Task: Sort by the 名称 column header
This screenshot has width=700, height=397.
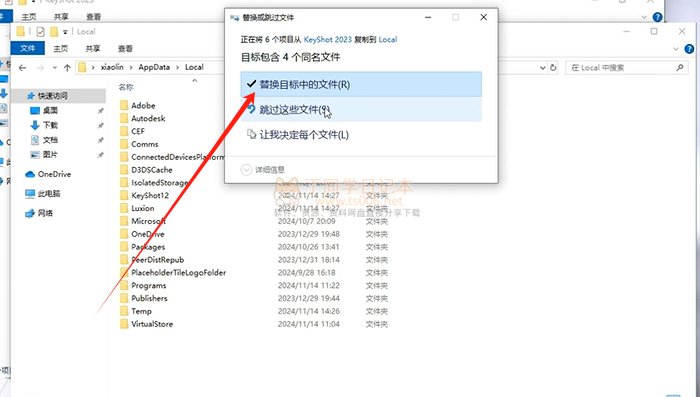Action: coord(126,87)
